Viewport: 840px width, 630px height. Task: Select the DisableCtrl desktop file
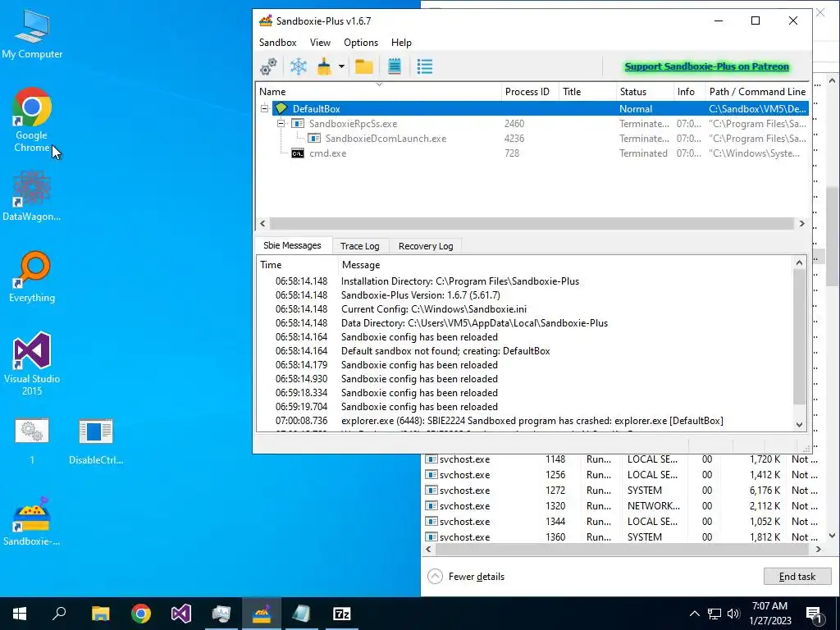(96, 441)
